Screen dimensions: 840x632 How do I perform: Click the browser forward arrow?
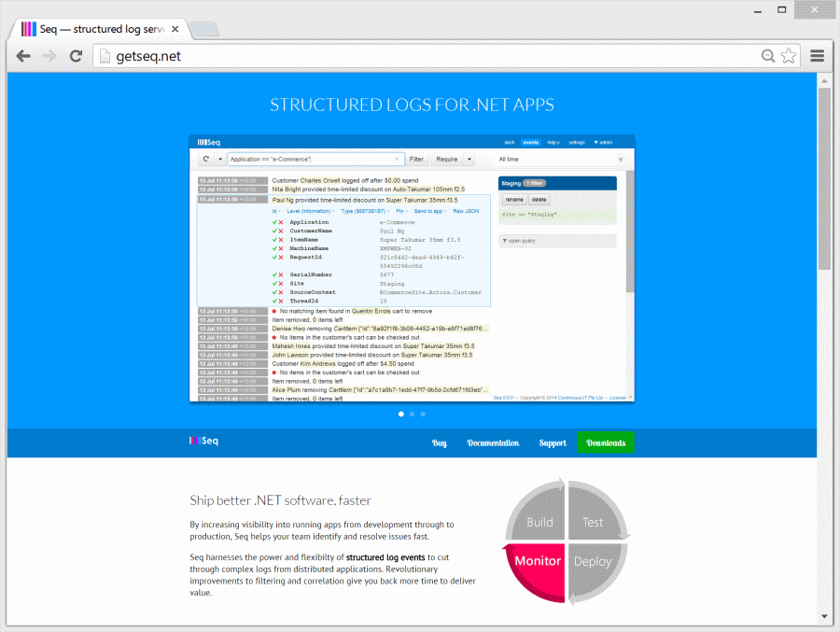pyautogui.click(x=49, y=56)
